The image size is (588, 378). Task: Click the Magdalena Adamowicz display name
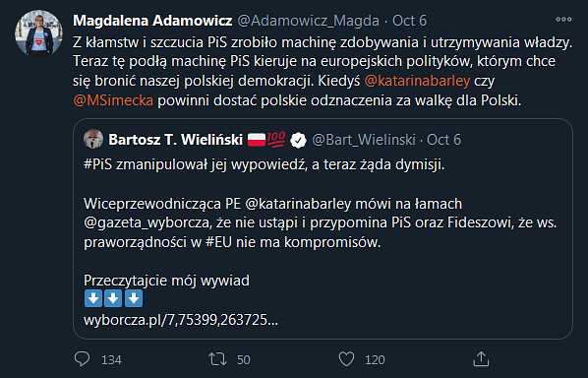pyautogui.click(x=152, y=21)
